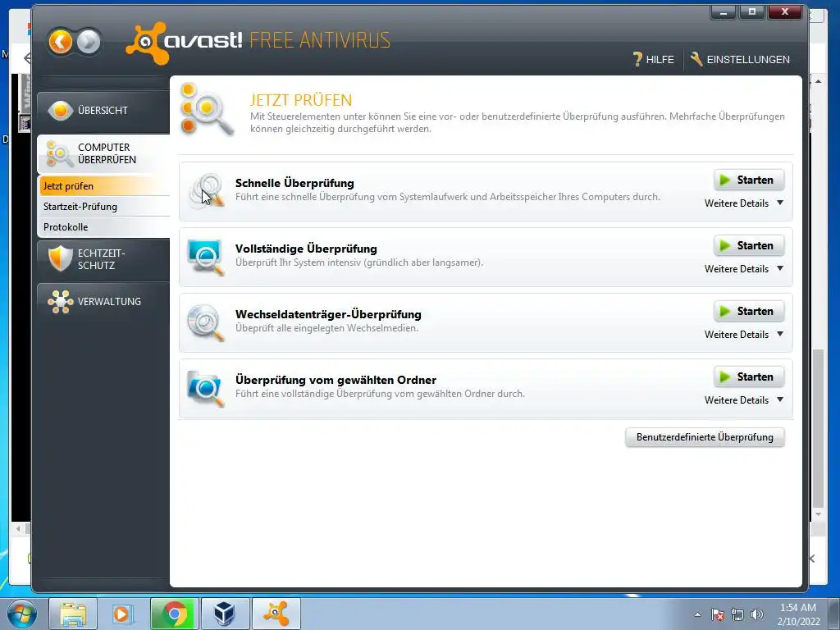
Task: Click the grey forward arrow button
Action: [x=89, y=42]
